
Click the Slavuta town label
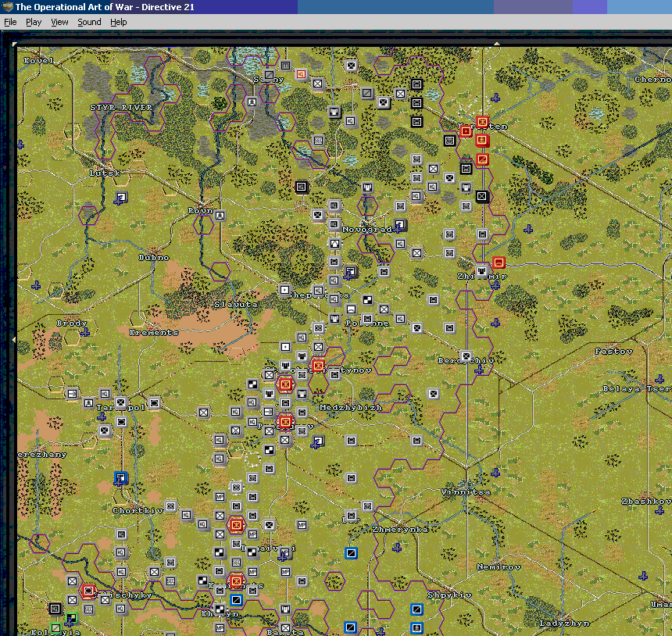coord(236,304)
